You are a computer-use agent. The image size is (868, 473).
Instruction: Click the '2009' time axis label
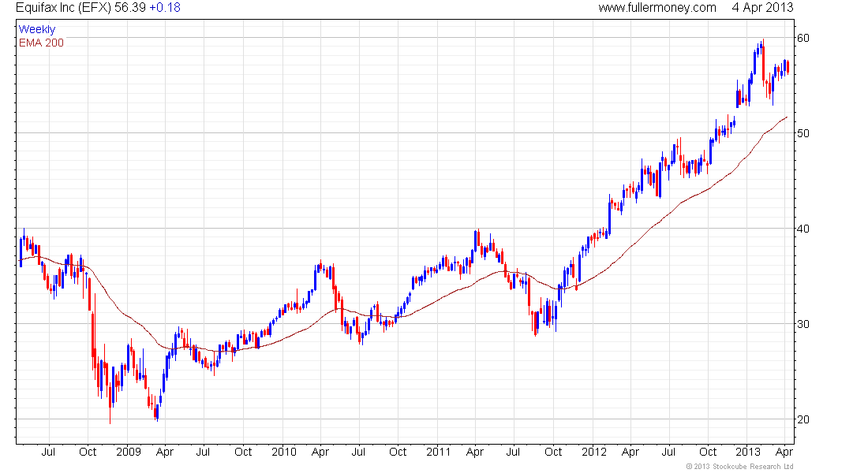[x=129, y=452]
